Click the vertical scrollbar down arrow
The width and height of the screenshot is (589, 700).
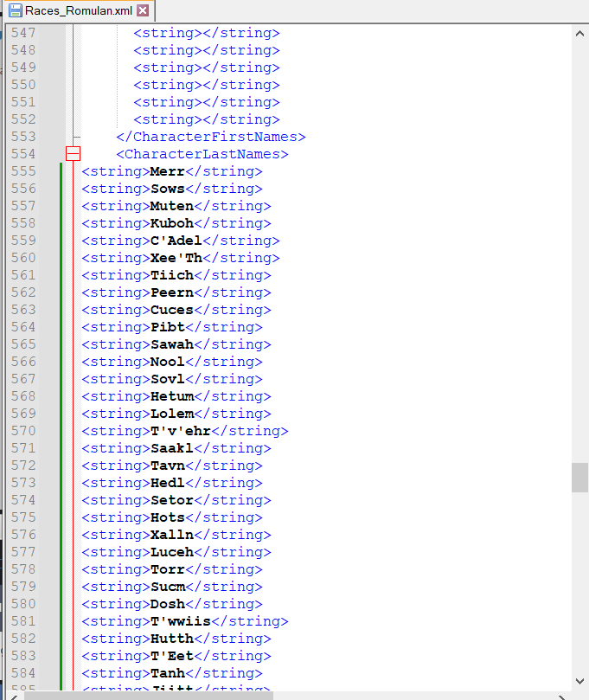579,681
